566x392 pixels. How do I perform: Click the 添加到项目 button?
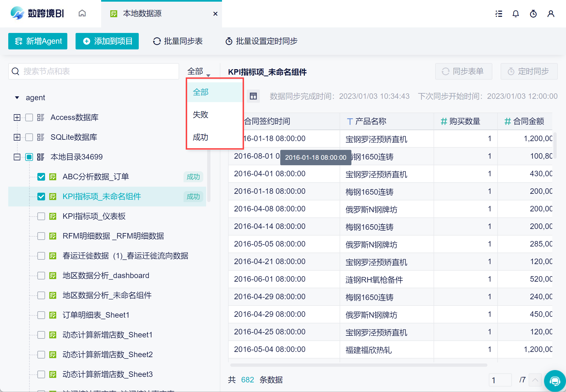pyautogui.click(x=107, y=41)
